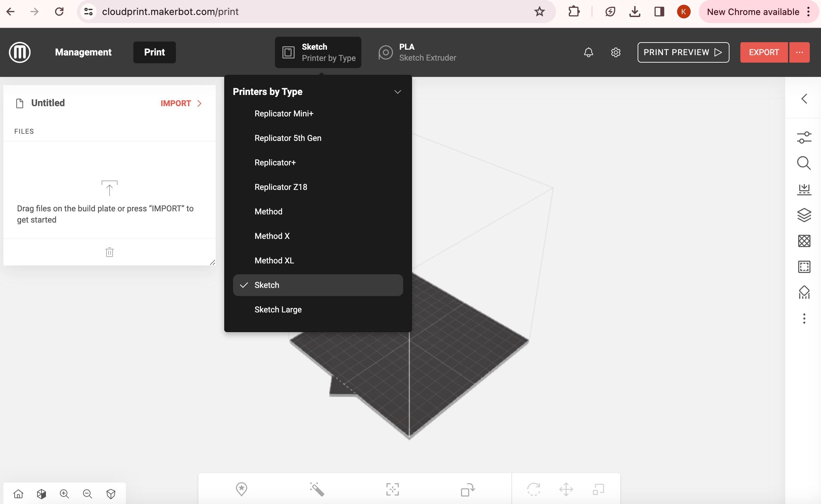Image resolution: width=821 pixels, height=504 pixels.
Task: Click the duplicate object icon
Action: click(468, 489)
